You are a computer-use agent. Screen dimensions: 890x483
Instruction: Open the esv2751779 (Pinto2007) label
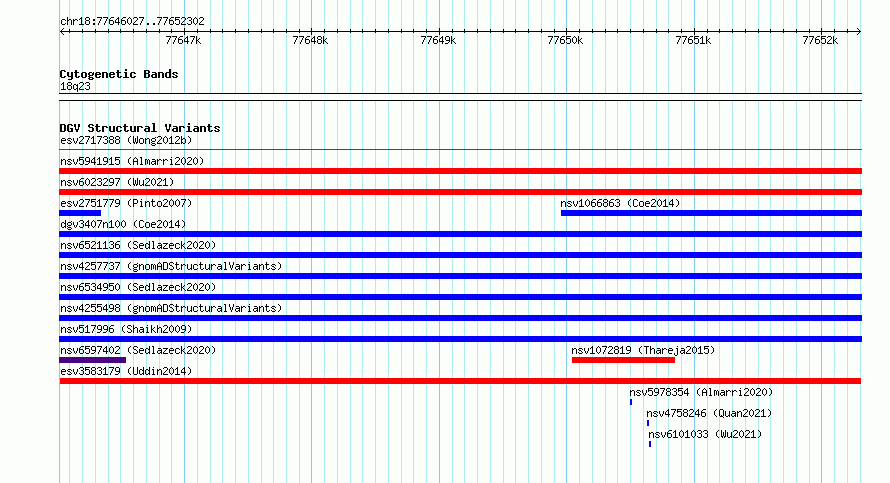pyautogui.click(x=126, y=203)
